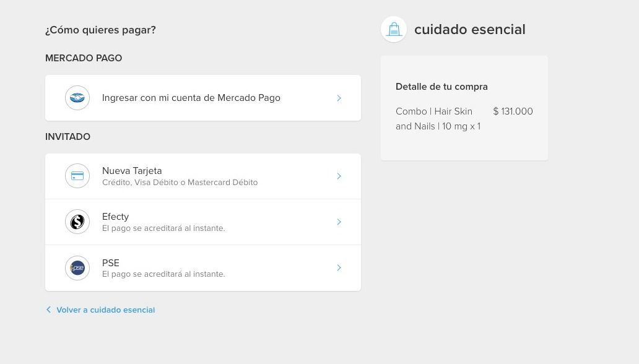Choose PSE as payment method
This screenshot has height=364, width=639.
203,268
